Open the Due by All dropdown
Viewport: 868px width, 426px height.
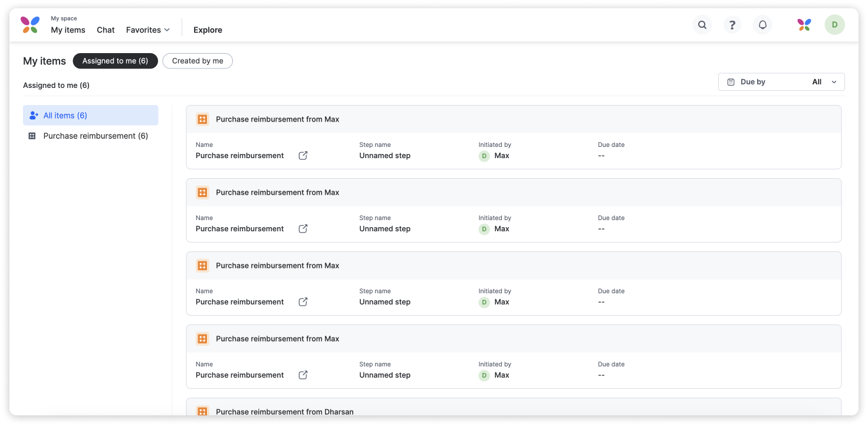781,82
